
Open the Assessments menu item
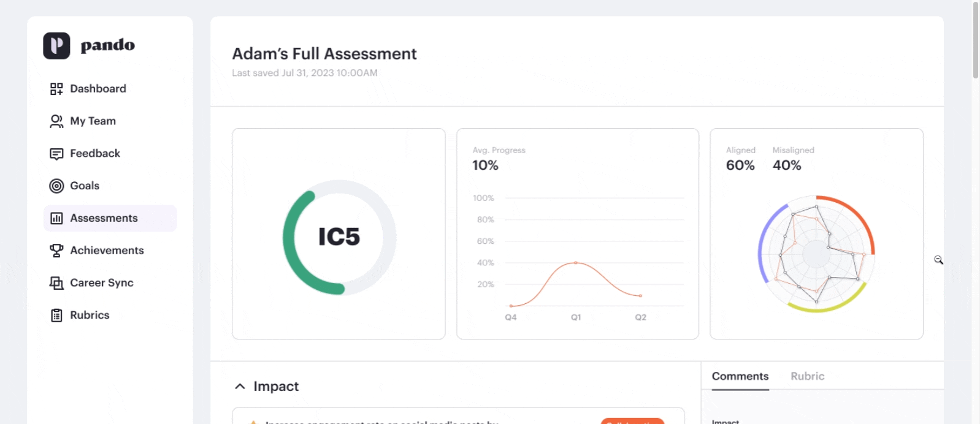(110, 218)
